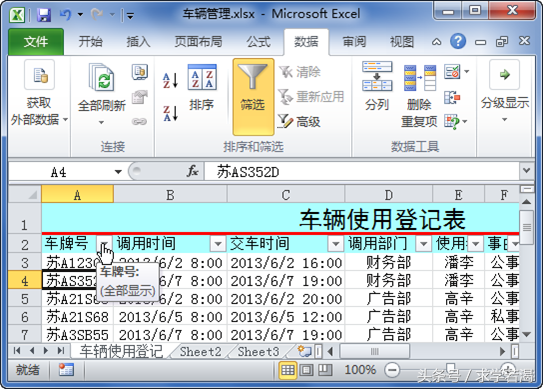Click the Redo arrow icon
This screenshot has width=543, height=389.
[x=96, y=14]
